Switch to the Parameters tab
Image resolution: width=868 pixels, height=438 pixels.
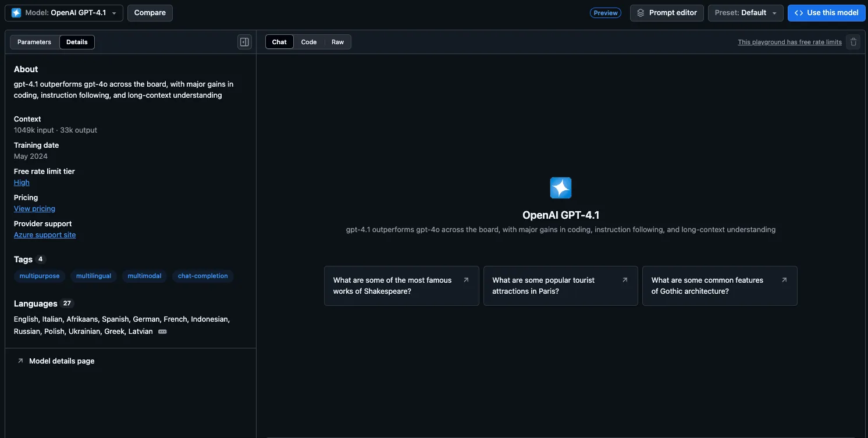click(34, 41)
